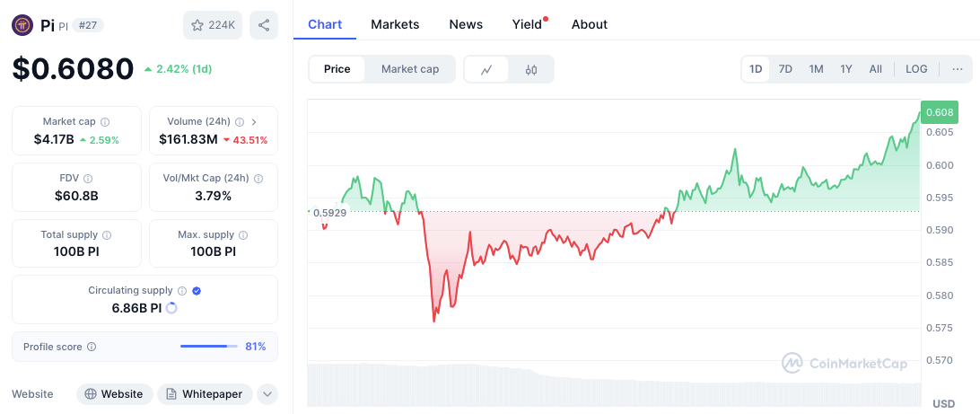Viewport: 980px width, 414px height.
Task: Switch to the Markets tab
Action: (x=395, y=24)
